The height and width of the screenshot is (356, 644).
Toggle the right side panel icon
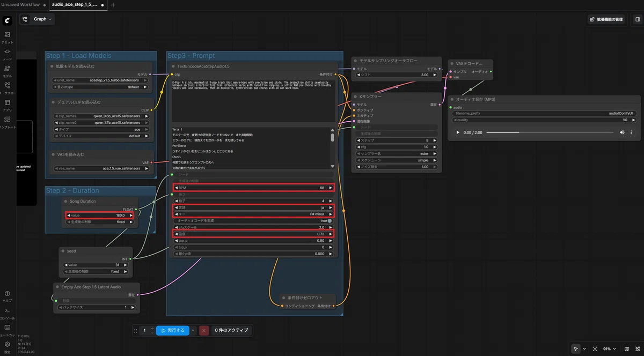[x=638, y=19]
